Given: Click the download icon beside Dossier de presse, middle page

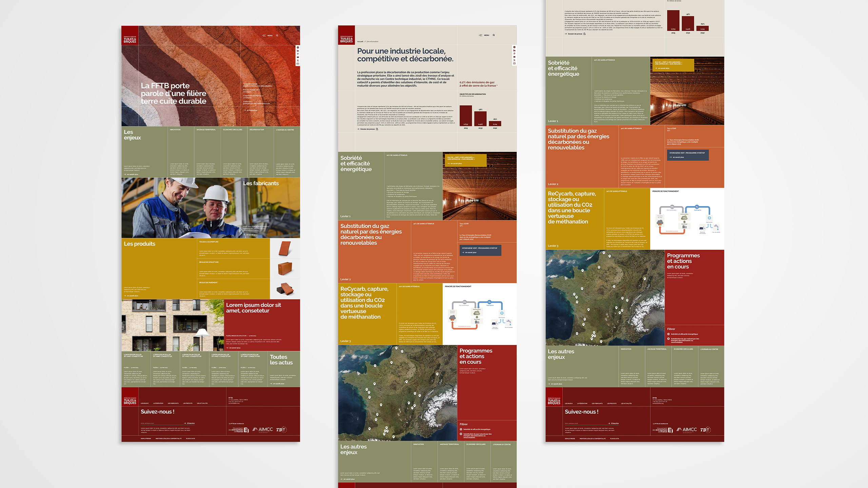Looking at the screenshot, I should (377, 129).
